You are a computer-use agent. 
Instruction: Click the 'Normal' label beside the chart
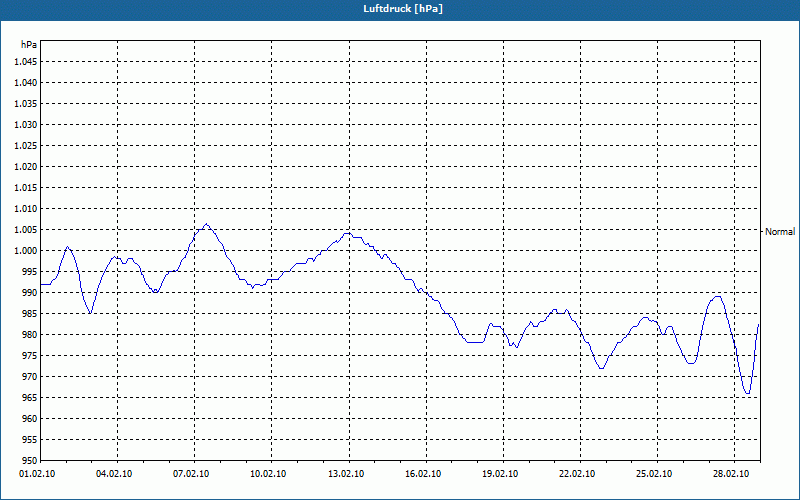point(780,232)
